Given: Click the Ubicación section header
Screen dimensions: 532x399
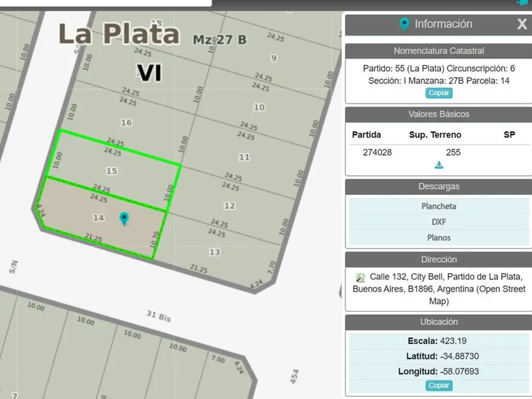Looking at the screenshot, I should tap(439, 322).
